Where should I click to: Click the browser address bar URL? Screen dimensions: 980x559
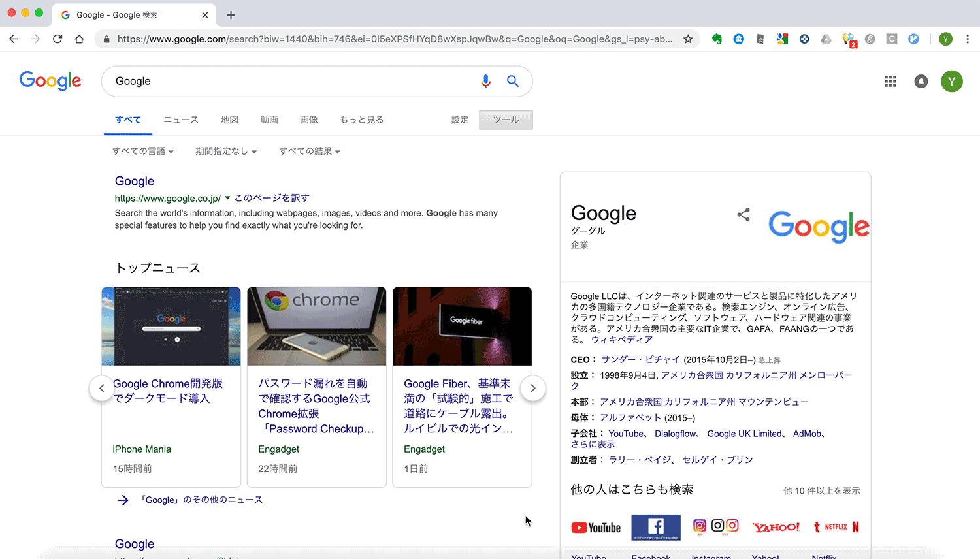pos(395,39)
